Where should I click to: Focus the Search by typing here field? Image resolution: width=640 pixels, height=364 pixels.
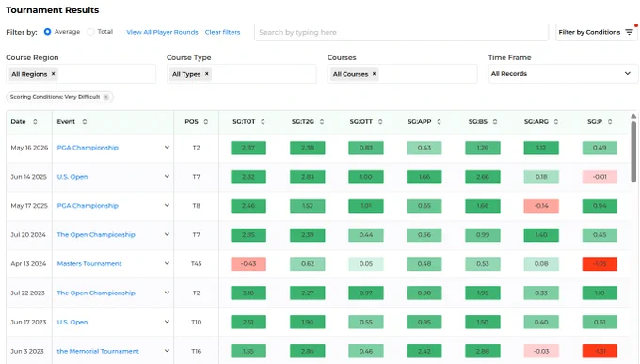[401, 32]
